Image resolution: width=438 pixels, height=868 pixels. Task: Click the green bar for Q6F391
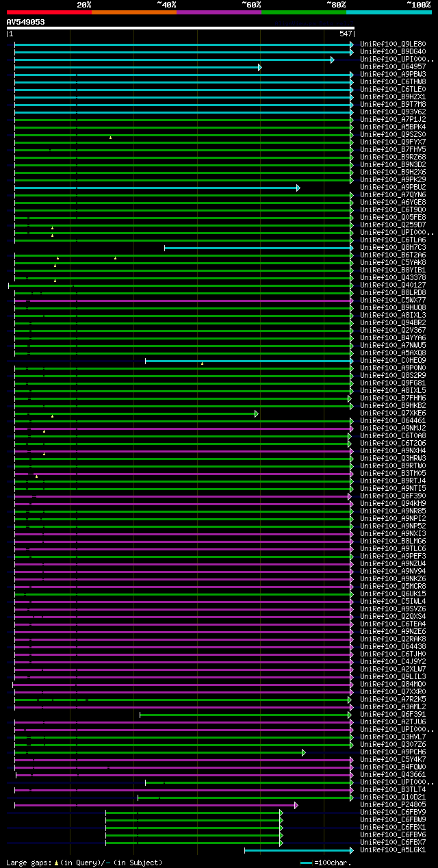(x=246, y=715)
